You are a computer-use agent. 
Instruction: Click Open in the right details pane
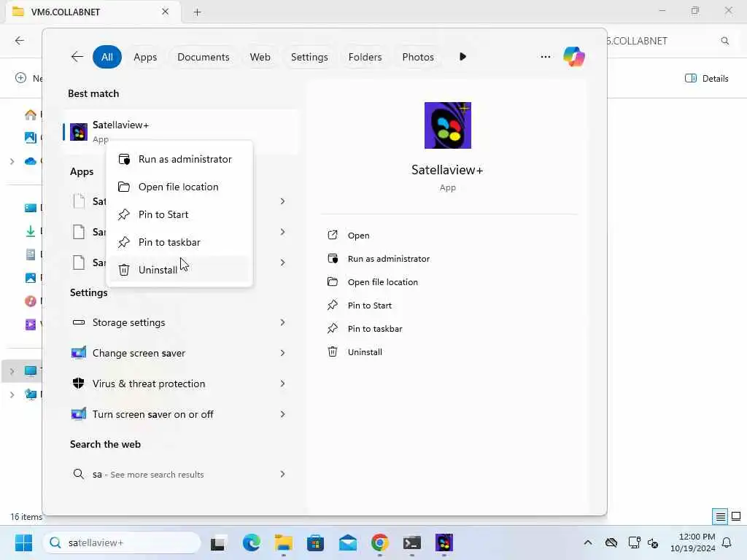pyautogui.click(x=358, y=236)
